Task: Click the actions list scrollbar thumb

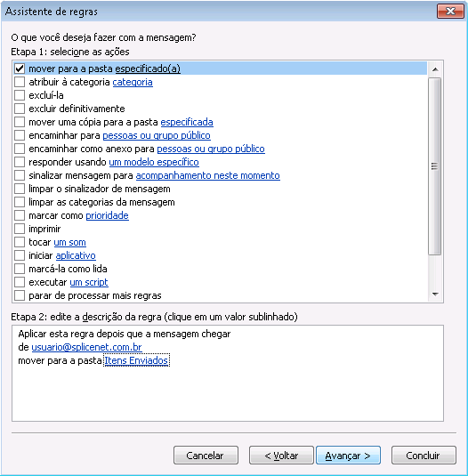Action: click(435, 166)
